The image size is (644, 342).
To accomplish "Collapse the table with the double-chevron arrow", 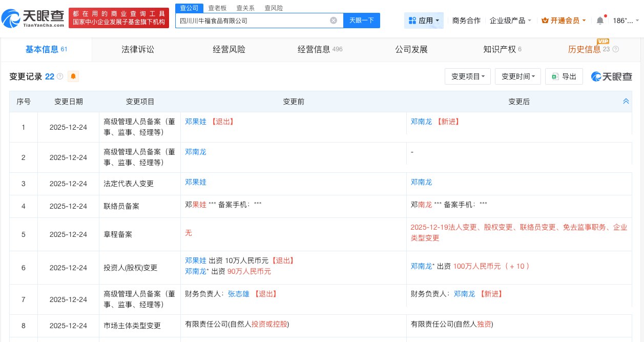I will click(x=626, y=101).
